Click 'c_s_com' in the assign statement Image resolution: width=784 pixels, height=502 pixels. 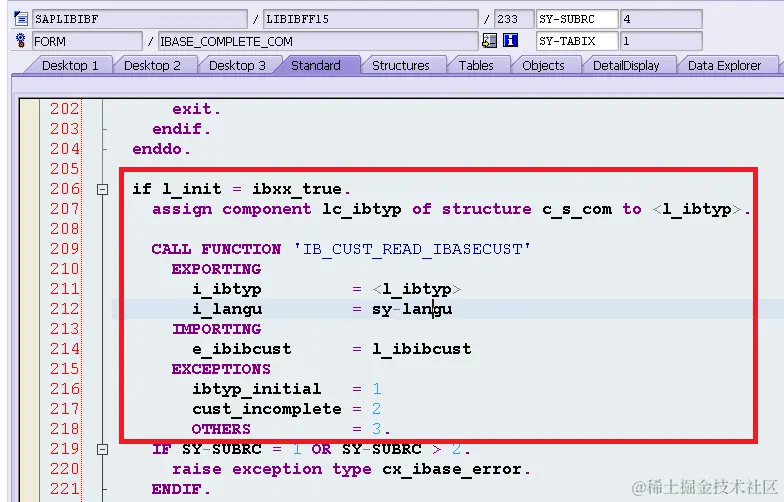click(x=576, y=209)
